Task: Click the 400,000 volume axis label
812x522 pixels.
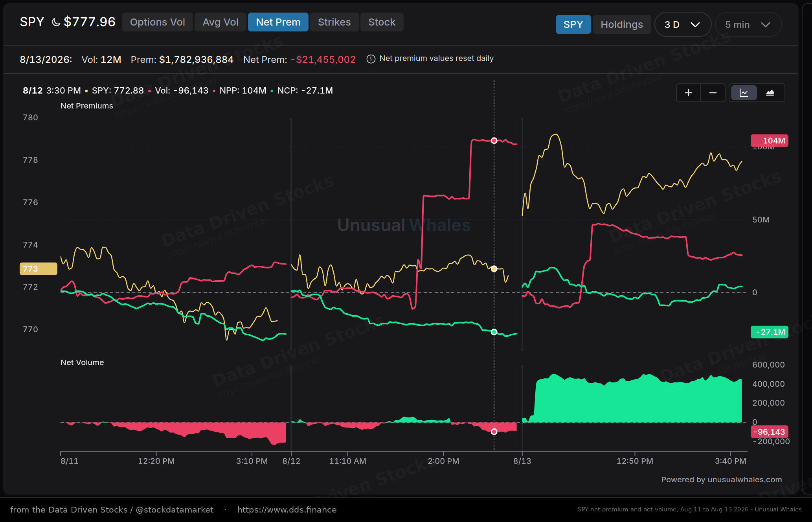Action: coord(768,384)
